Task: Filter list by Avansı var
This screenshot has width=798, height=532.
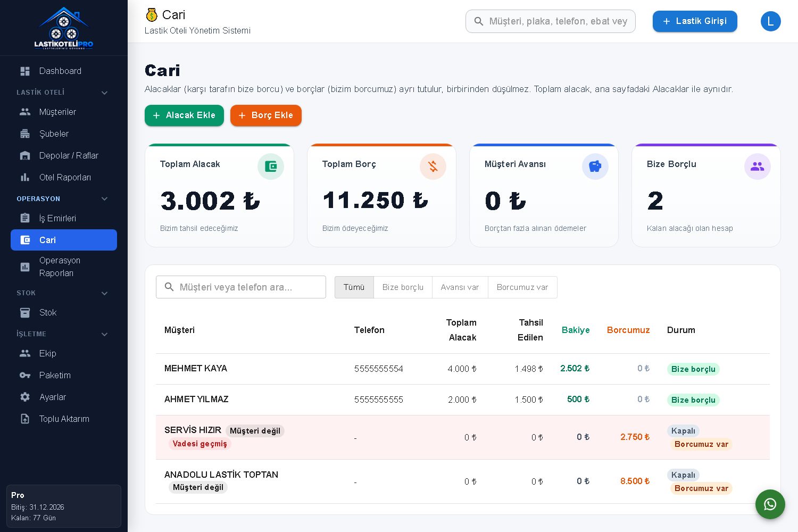Action: (x=460, y=287)
